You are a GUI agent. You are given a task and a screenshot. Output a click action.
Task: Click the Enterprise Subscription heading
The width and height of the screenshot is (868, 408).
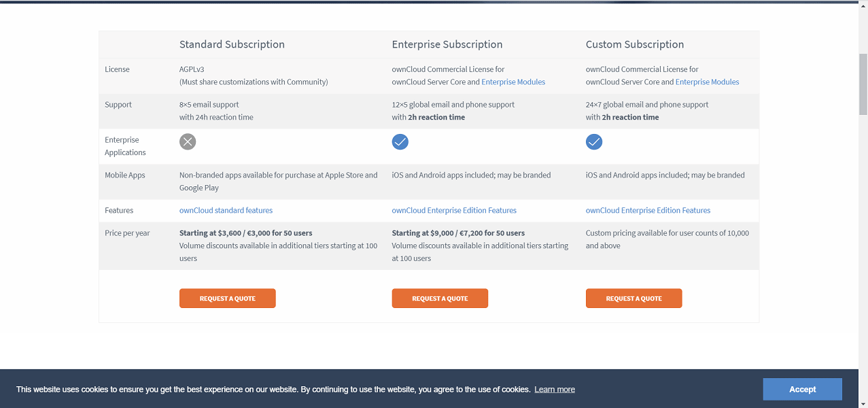(x=447, y=44)
